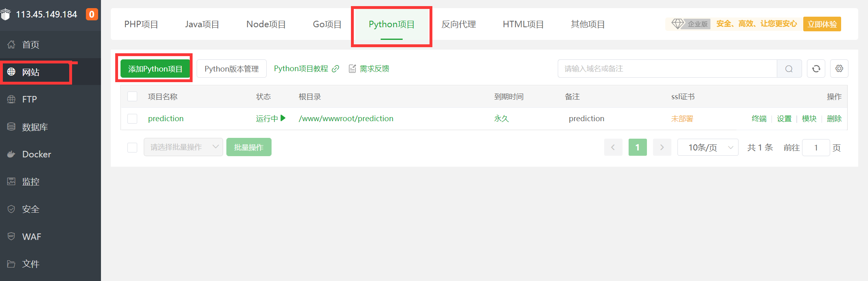Image resolution: width=868 pixels, height=281 pixels.
Task: Click the edit-note icon before 需求反馈
Action: click(353, 69)
